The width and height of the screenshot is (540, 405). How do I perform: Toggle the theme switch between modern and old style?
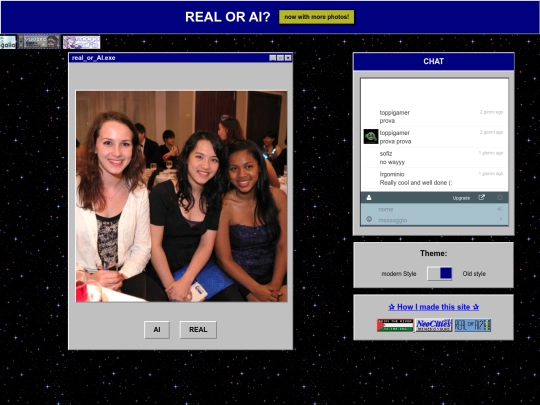click(439, 273)
